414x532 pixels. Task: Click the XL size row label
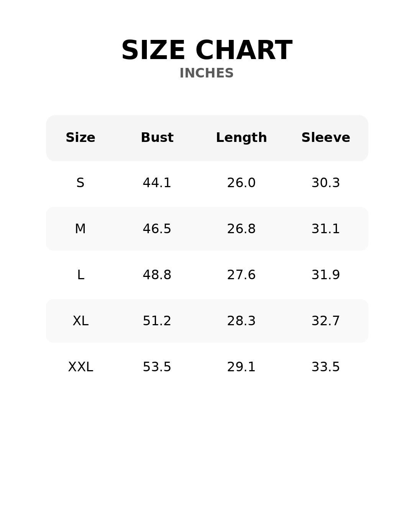coord(80,321)
